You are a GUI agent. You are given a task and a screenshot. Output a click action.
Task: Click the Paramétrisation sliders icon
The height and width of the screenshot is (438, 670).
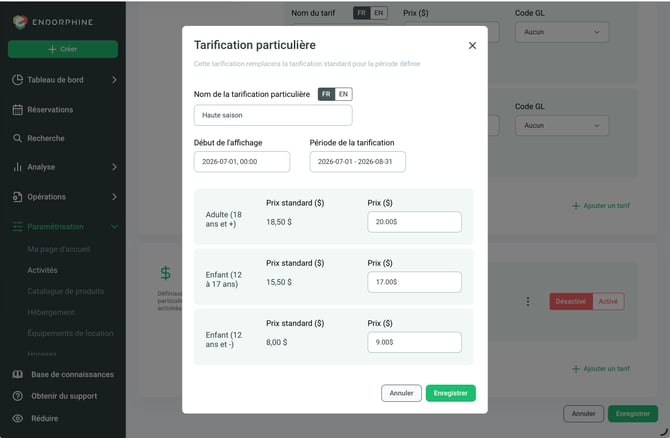[x=18, y=227]
